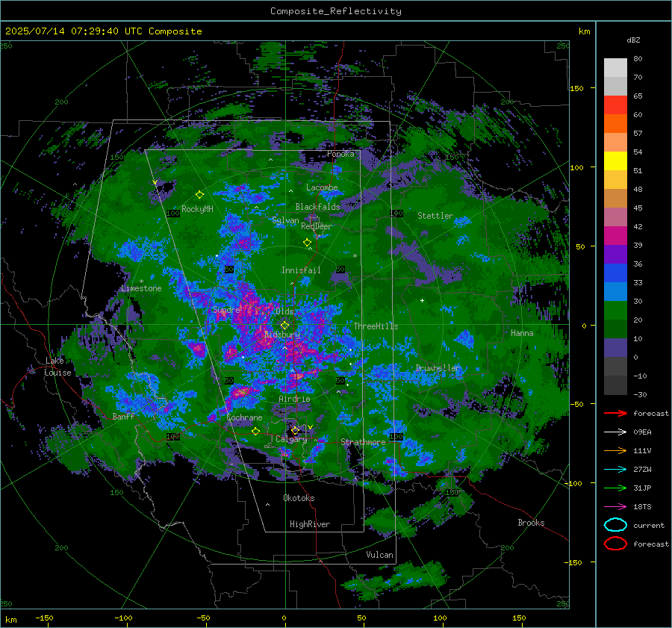Viewport: 672px width, 628px height.
Task: Click the Didsbury label
Action: pyautogui.click(x=281, y=335)
